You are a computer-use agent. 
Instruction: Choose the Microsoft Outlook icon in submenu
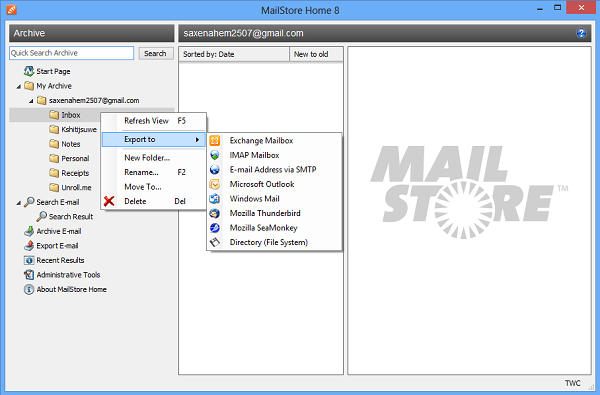click(x=215, y=184)
